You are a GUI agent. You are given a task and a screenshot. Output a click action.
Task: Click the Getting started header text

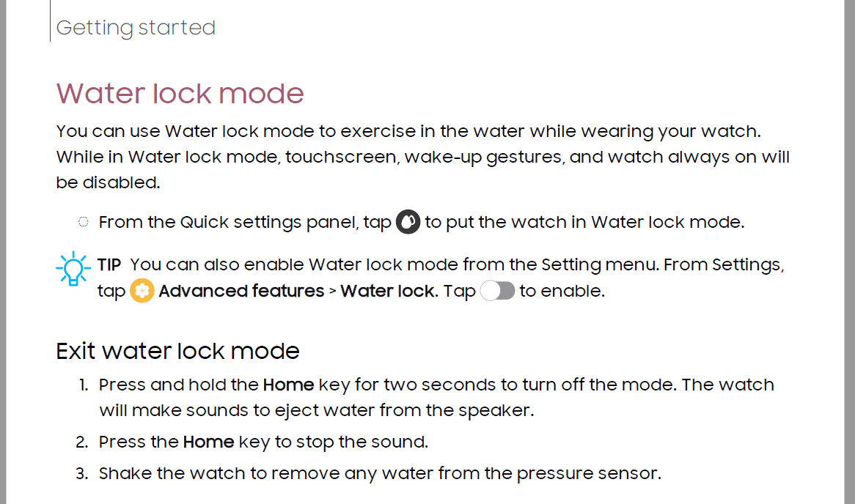[x=136, y=28]
